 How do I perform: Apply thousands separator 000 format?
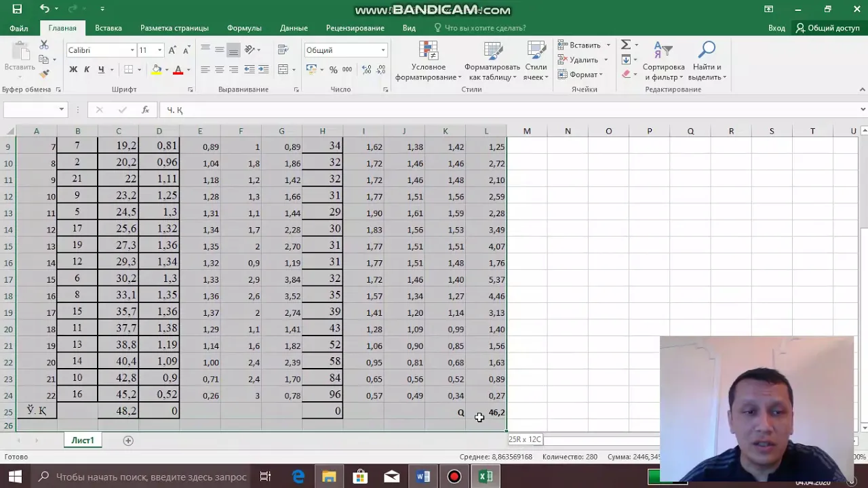coord(347,70)
